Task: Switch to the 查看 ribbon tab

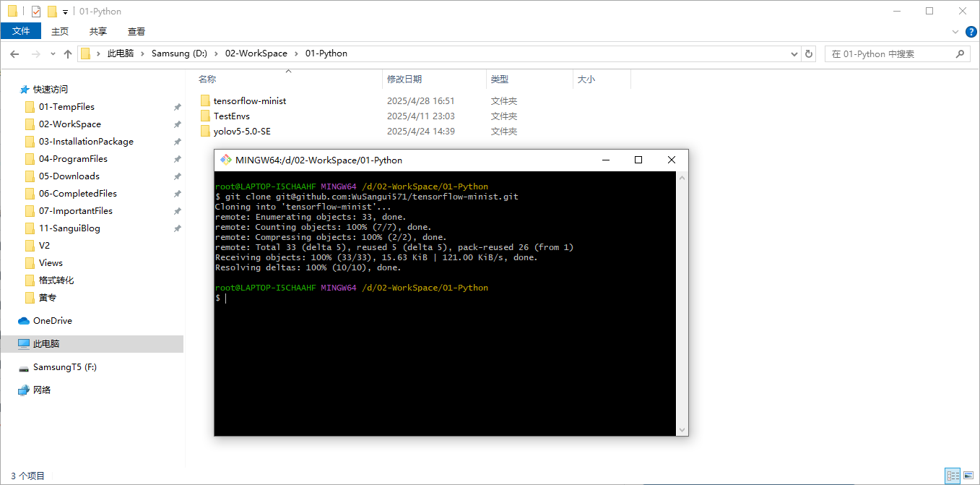Action: 136,31
